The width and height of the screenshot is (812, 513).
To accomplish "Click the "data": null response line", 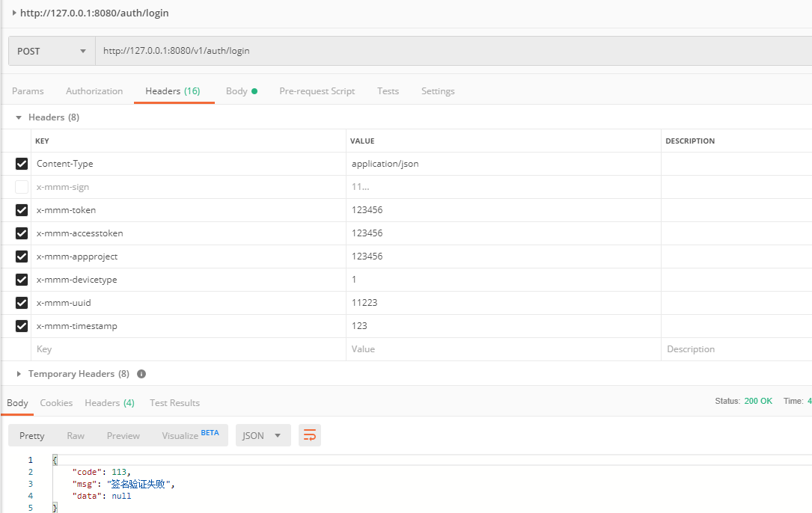I will click(102, 496).
